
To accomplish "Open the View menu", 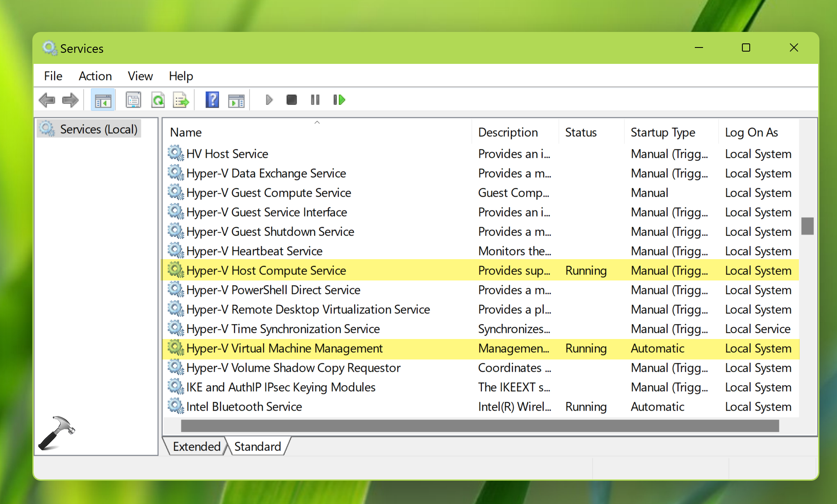I will (140, 76).
